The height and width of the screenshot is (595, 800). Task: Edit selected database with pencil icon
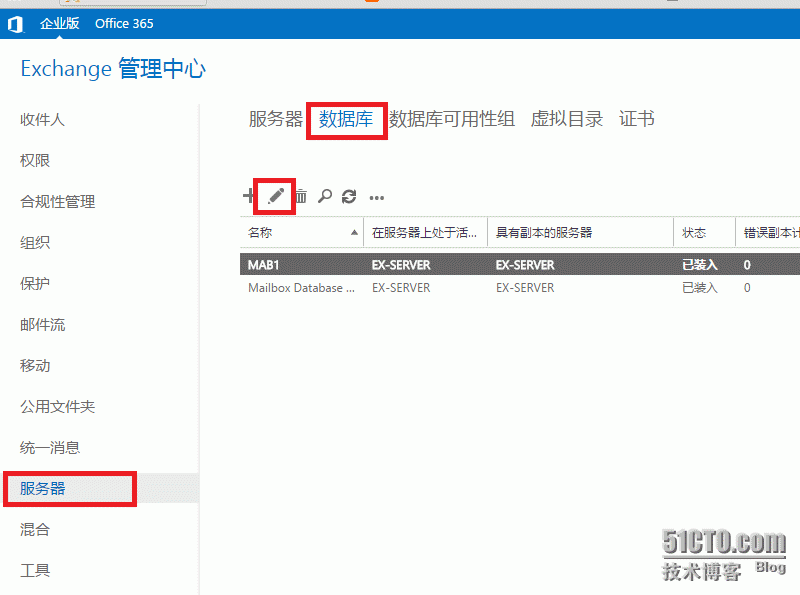[x=276, y=196]
